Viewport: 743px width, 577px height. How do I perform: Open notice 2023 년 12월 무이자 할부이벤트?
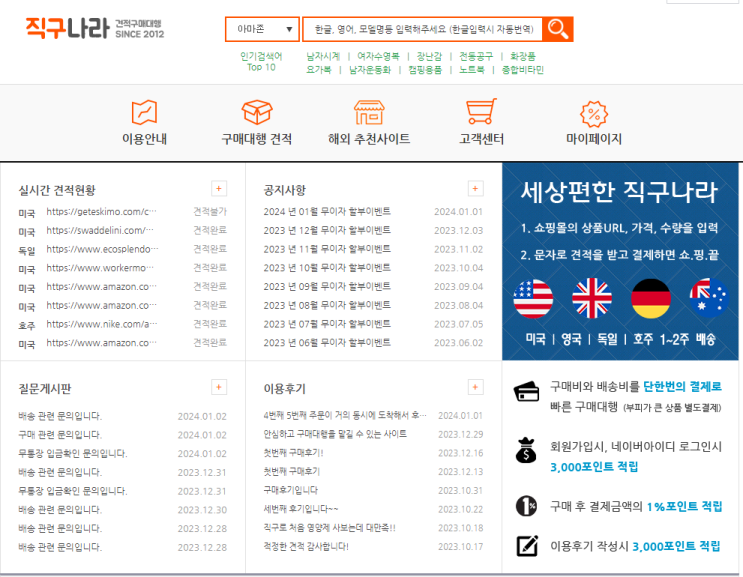click(x=327, y=231)
